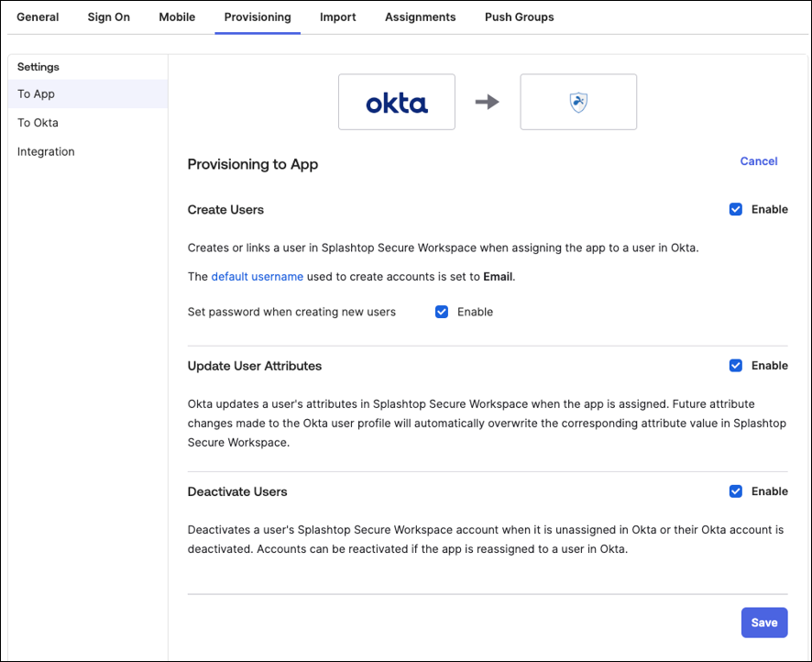Open the General tab
This screenshot has height=662, width=812.
38,17
